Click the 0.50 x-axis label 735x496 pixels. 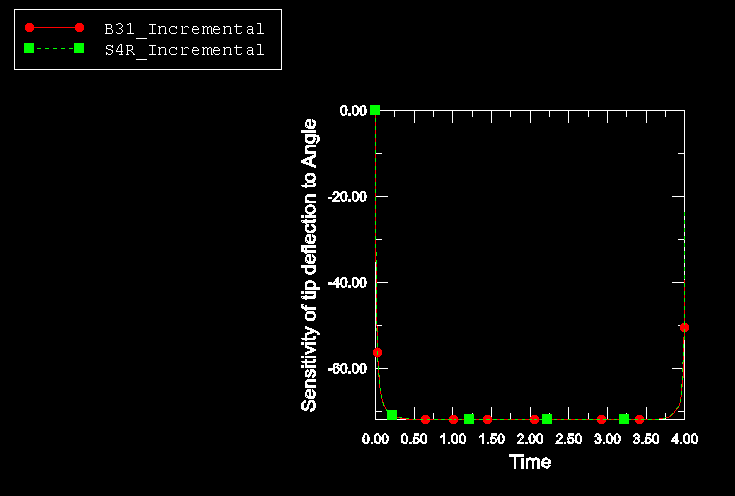pyautogui.click(x=414, y=439)
